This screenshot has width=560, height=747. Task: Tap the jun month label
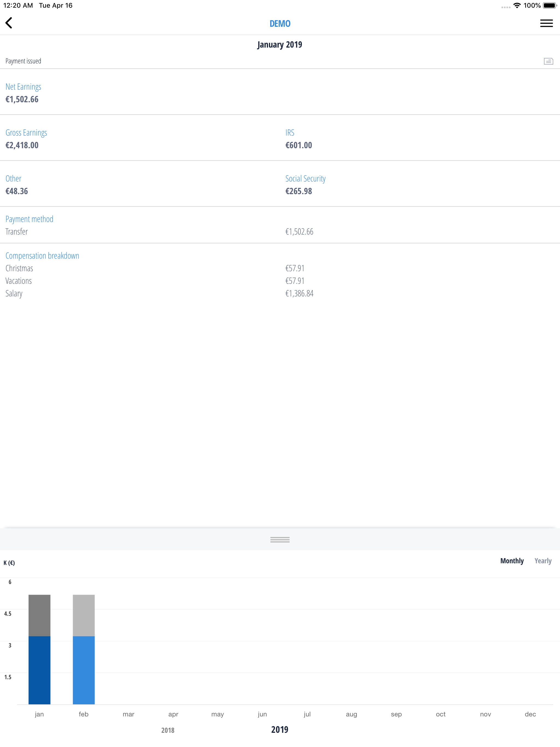[x=262, y=714]
